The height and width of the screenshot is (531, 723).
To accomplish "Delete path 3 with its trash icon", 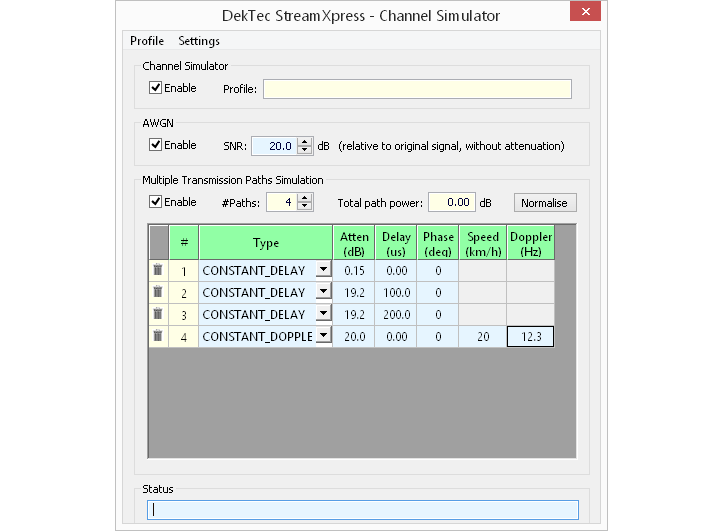I will pyautogui.click(x=158, y=314).
